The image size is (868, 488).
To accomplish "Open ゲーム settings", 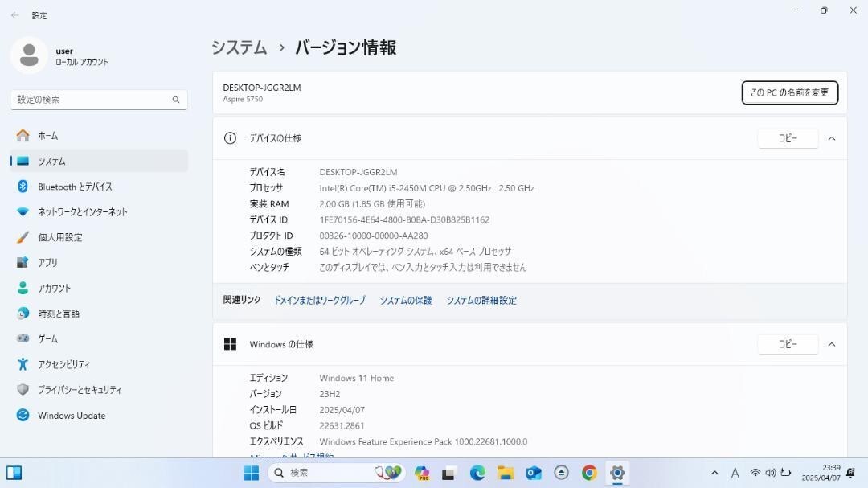I will tap(99, 339).
